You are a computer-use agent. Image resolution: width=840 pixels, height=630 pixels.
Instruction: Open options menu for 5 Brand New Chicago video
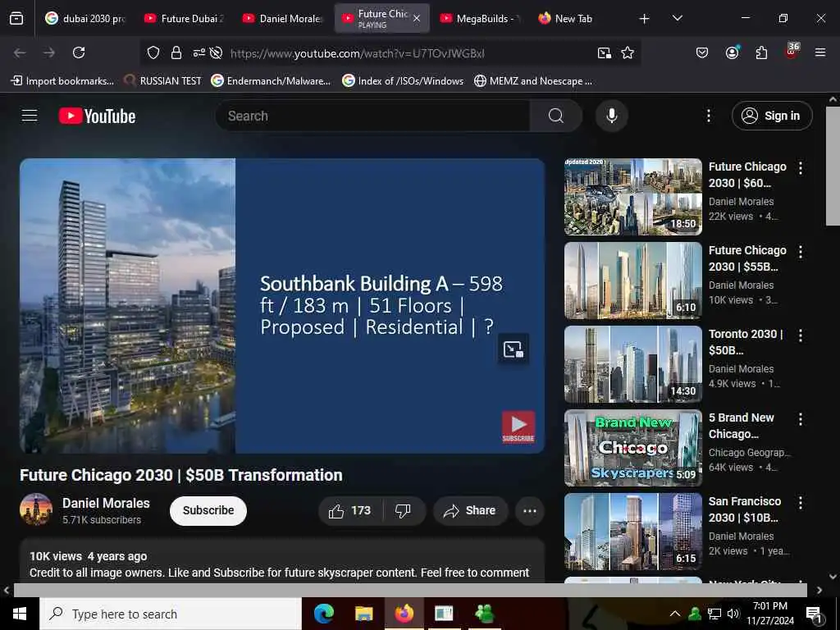point(801,419)
